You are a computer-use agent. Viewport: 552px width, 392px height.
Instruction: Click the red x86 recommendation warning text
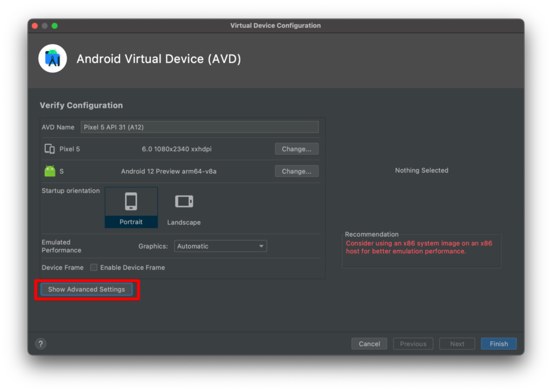coord(420,247)
